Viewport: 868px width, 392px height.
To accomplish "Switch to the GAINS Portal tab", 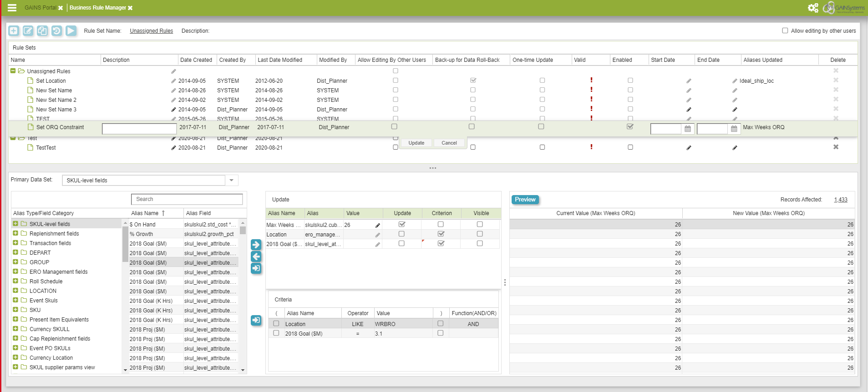I will [x=40, y=8].
